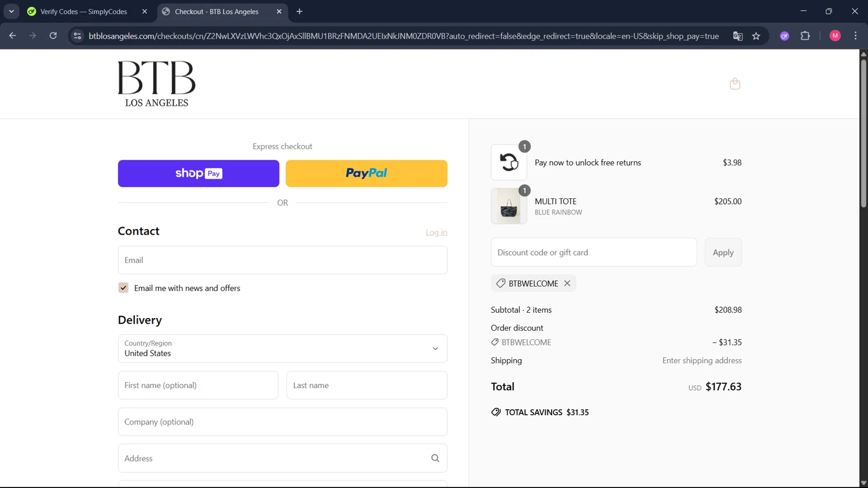Open the Chrome three-dot menu
The width and height of the screenshot is (868, 488).
[855, 36]
